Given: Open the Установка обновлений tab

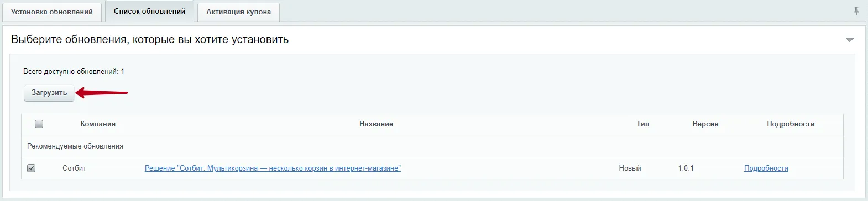Looking at the screenshot, I should coord(52,12).
